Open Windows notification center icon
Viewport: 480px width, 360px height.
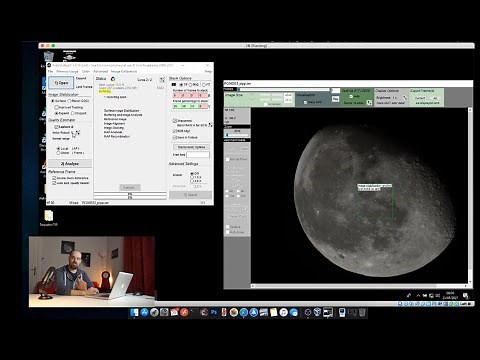(x=466, y=296)
